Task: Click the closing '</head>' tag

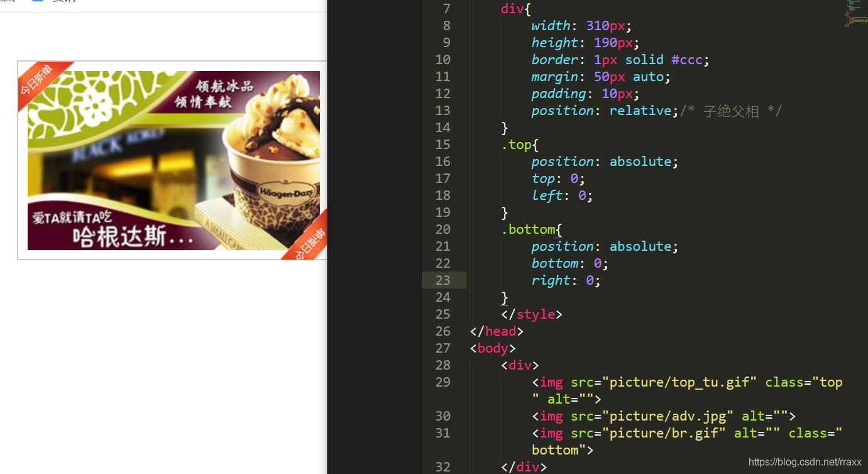Action: point(497,331)
